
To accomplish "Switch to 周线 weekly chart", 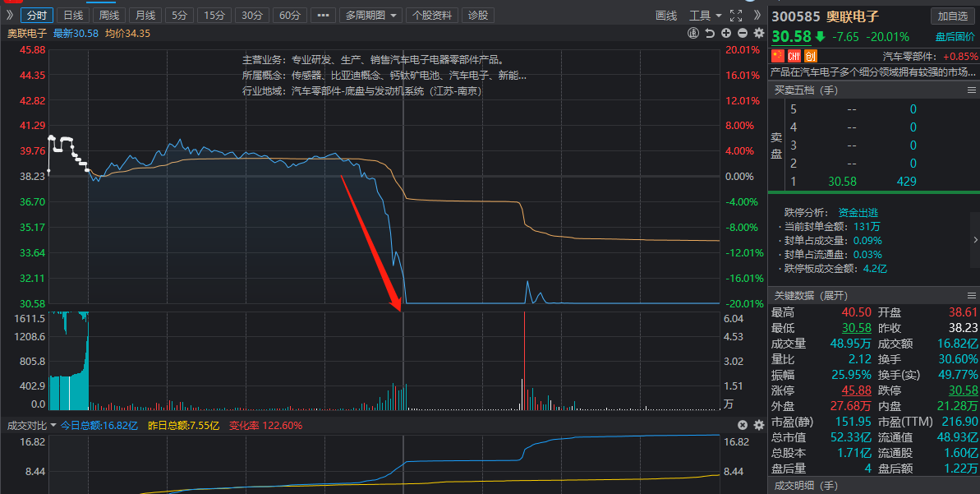I will (109, 15).
